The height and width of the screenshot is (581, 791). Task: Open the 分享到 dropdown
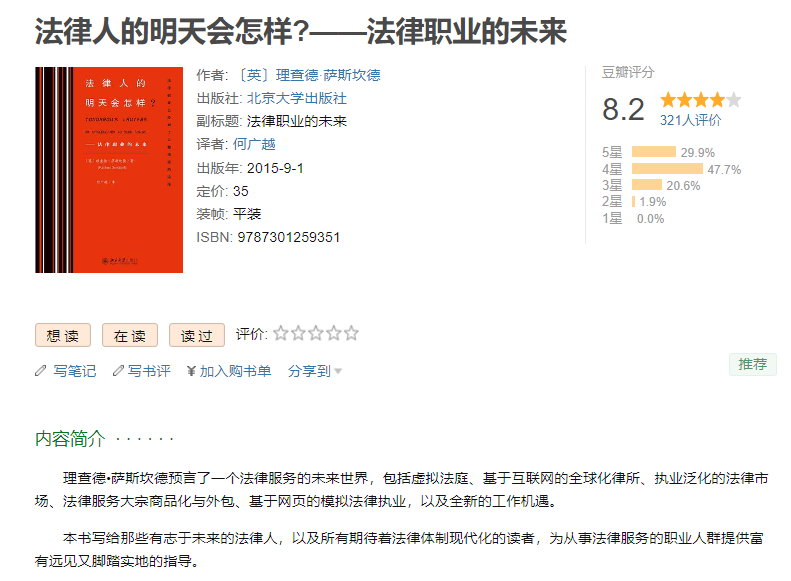click(315, 371)
